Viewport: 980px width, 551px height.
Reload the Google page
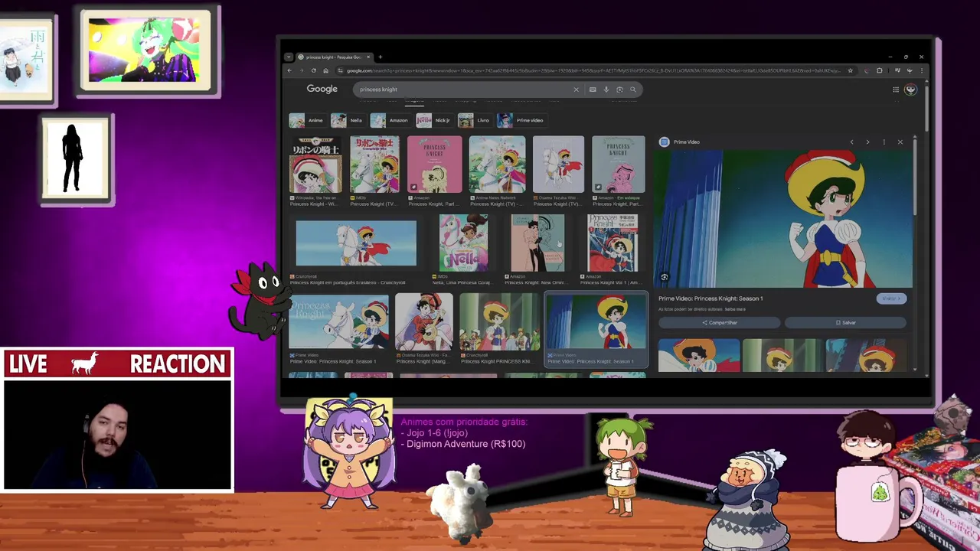coord(313,70)
